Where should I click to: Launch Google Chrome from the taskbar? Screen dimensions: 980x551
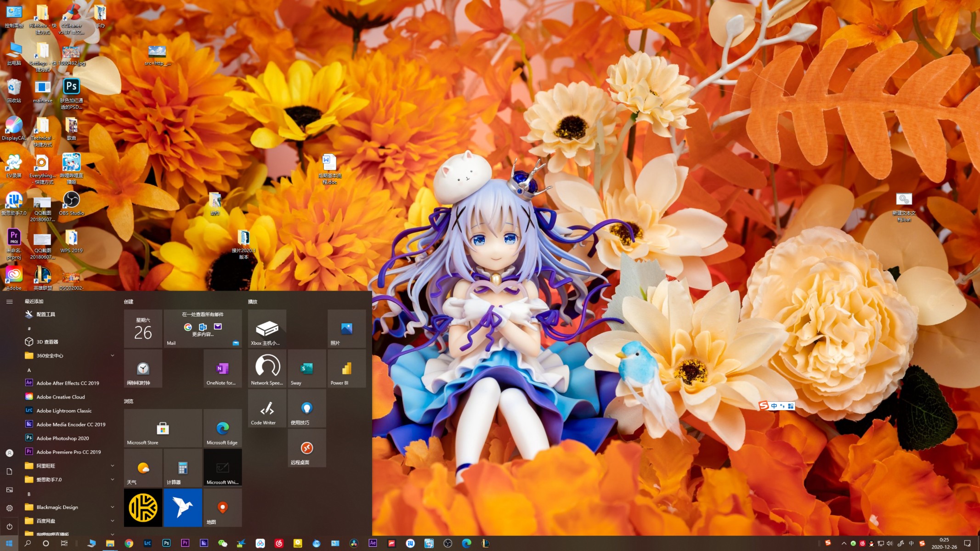129,543
